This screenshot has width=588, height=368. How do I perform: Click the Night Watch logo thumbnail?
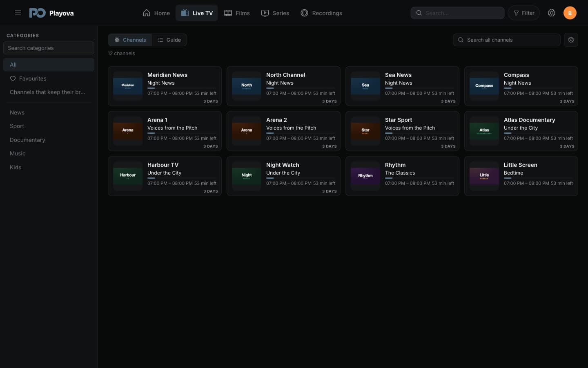pos(247,176)
